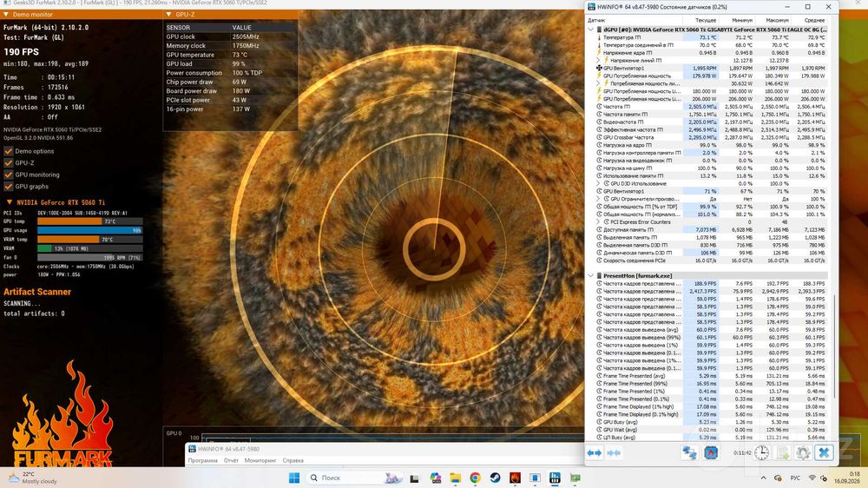Click the red chip sensor icon in HWiNFO
868x488 pixels.
pyautogui.click(x=711, y=452)
